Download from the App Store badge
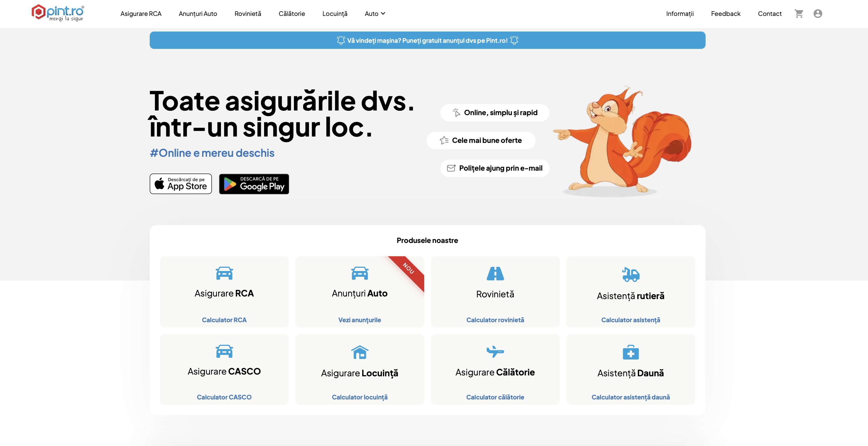The image size is (868, 446). [181, 184]
